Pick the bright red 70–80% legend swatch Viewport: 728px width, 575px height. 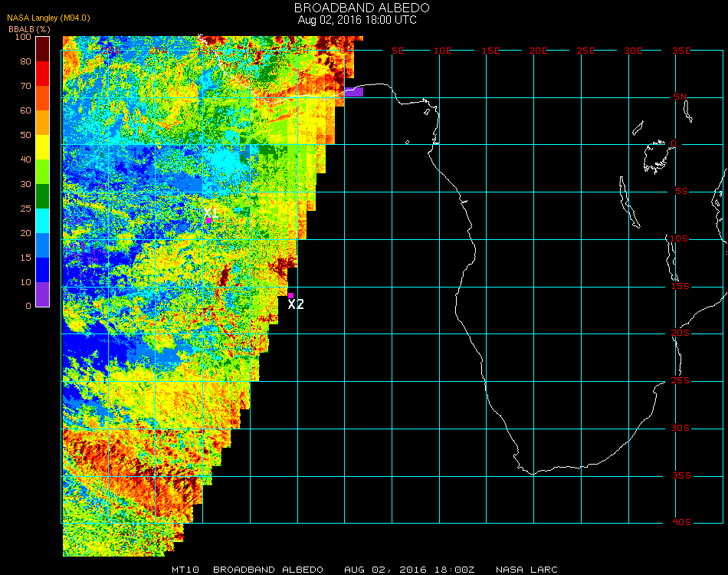(x=43, y=74)
